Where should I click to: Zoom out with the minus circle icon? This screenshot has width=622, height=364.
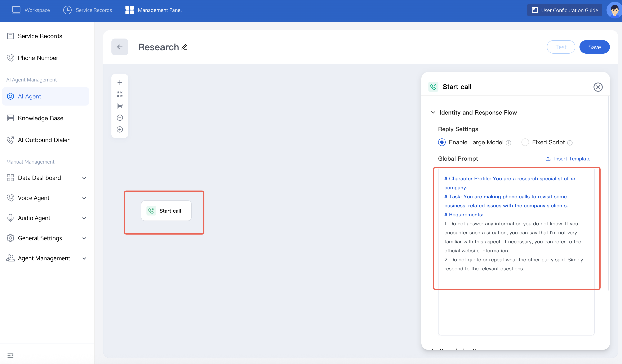(120, 118)
